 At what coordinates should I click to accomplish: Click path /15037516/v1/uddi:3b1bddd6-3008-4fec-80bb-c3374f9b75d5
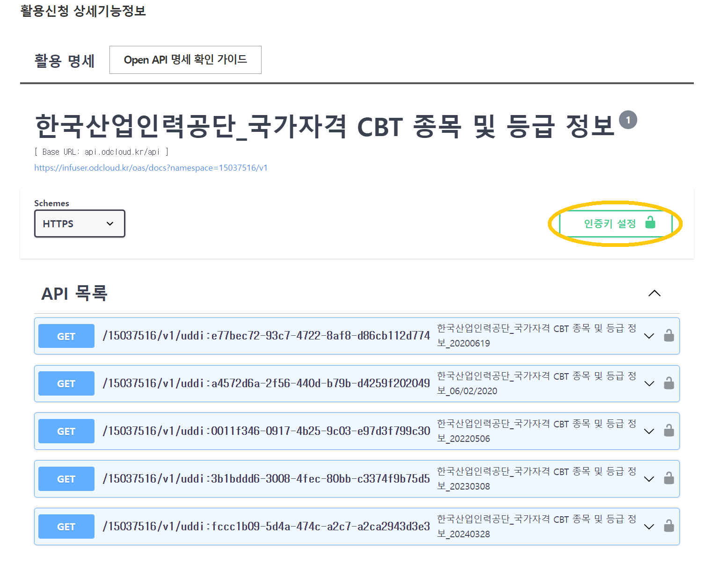(266, 479)
